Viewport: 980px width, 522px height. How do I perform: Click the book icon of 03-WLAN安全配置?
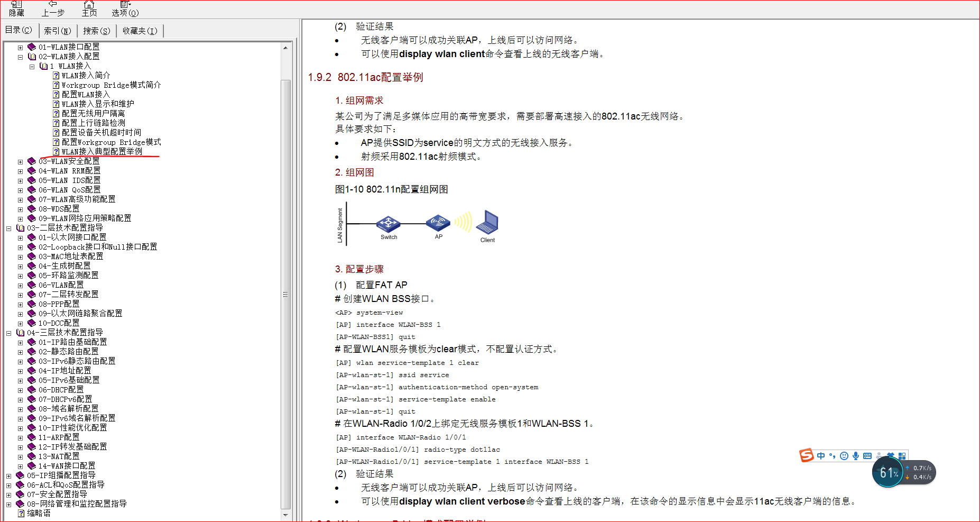coord(32,161)
